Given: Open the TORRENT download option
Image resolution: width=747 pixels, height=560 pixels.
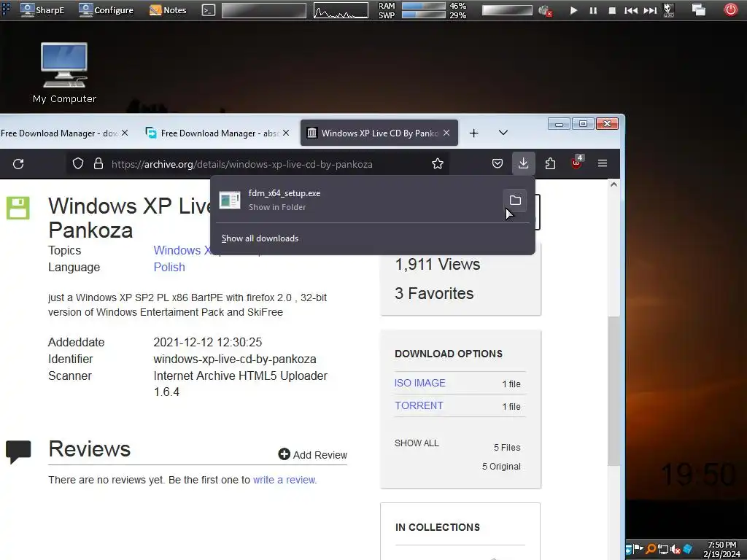Looking at the screenshot, I should pos(419,405).
